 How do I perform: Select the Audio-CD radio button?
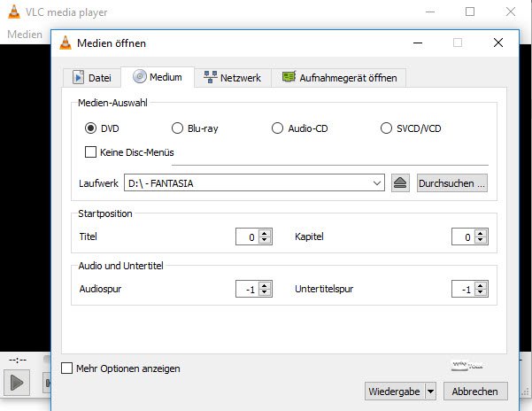pos(278,128)
